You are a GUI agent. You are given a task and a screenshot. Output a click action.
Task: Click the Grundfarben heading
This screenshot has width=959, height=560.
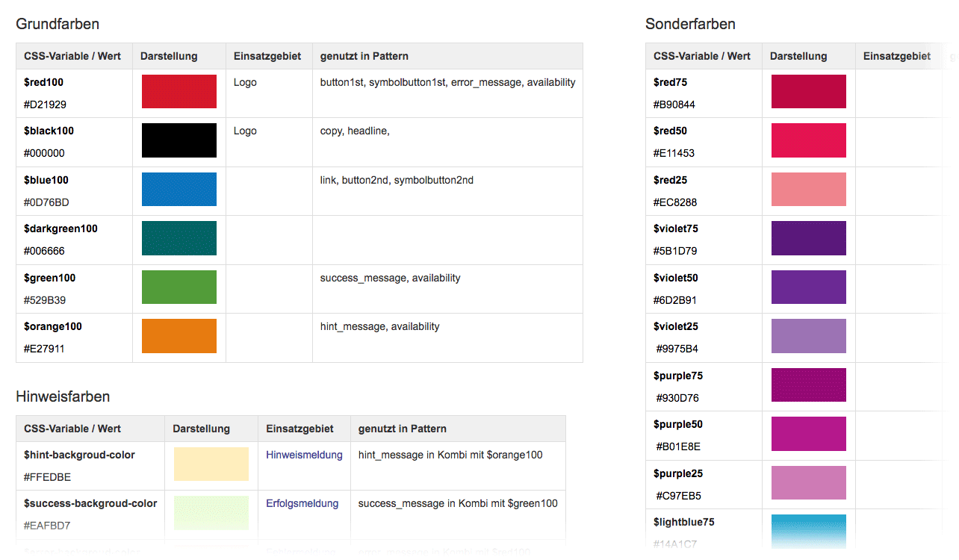(x=58, y=24)
